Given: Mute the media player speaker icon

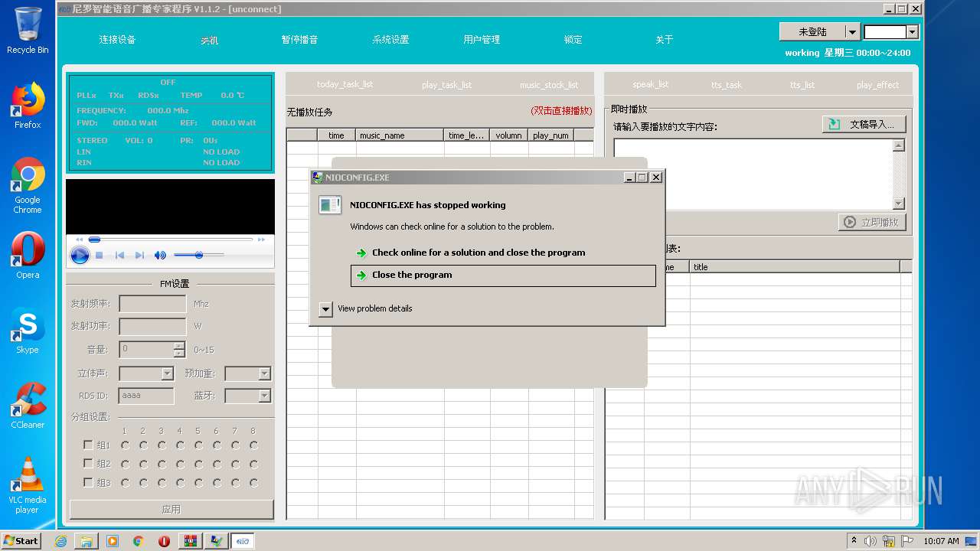Looking at the screenshot, I should [x=160, y=256].
